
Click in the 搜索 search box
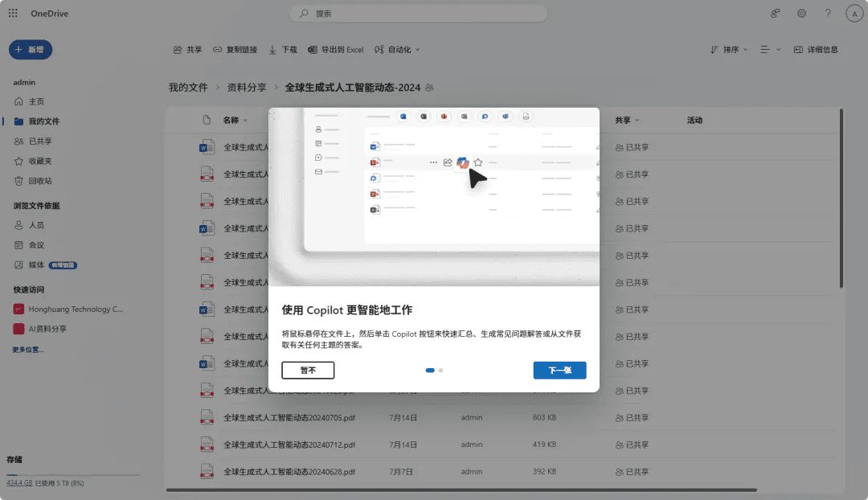click(418, 14)
